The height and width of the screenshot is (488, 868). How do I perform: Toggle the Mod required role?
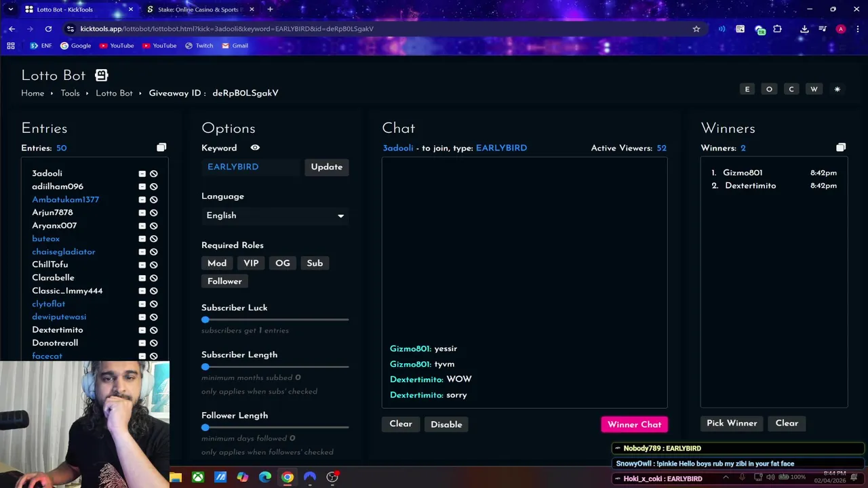coord(217,263)
